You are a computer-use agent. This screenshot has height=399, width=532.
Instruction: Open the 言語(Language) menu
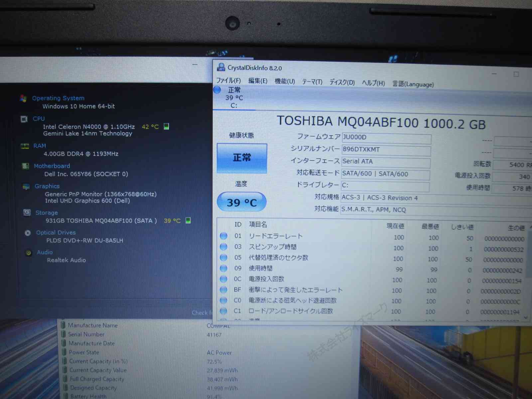click(x=413, y=84)
